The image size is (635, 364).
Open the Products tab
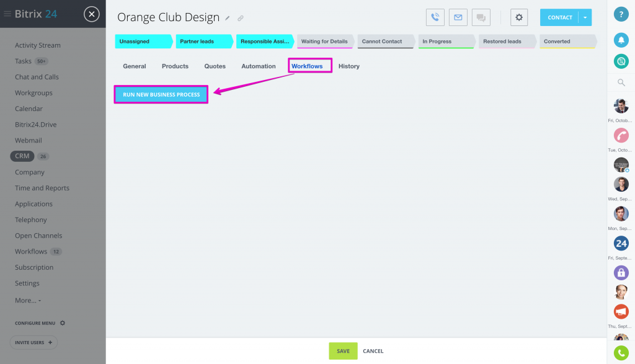coord(175,66)
